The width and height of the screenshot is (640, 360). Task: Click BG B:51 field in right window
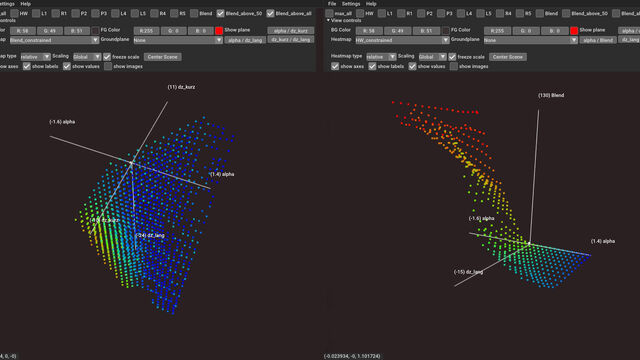426,31
